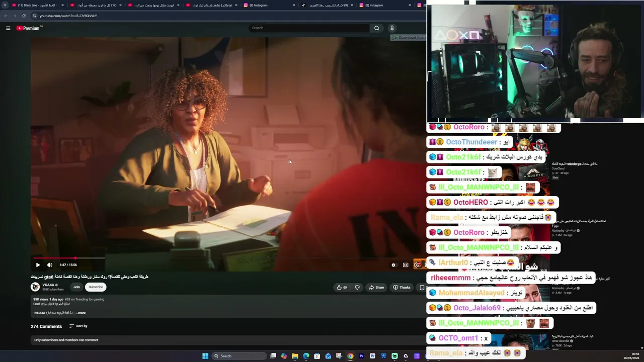644x362 pixels.
Task: Open Task View on the taskbar
Action: pos(273,356)
